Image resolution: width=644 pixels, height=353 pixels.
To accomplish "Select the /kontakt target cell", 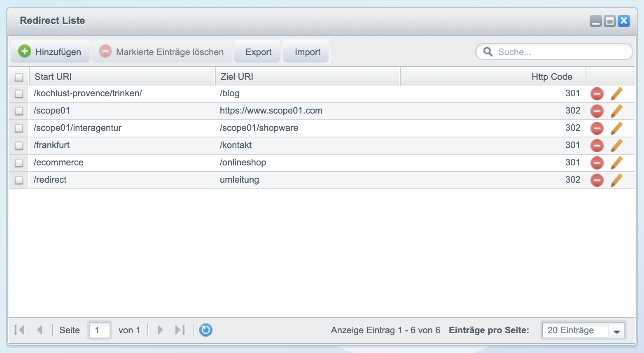I will click(x=308, y=146).
